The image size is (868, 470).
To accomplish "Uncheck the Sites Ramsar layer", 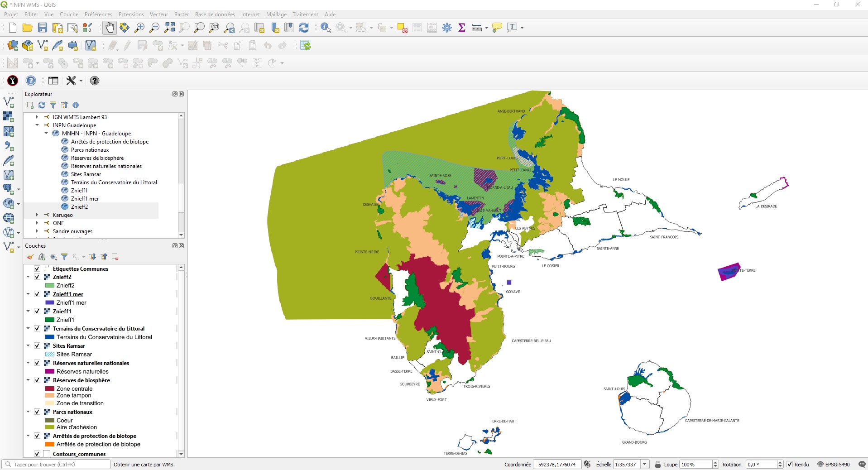I will coord(37,346).
